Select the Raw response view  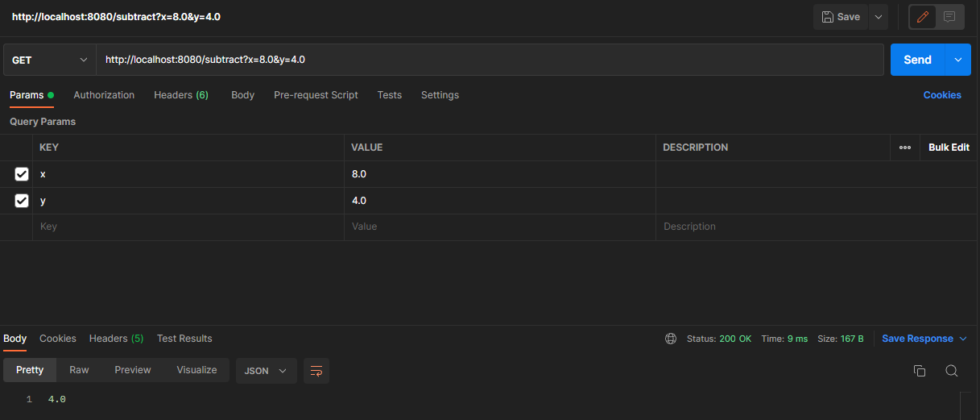[x=79, y=370]
